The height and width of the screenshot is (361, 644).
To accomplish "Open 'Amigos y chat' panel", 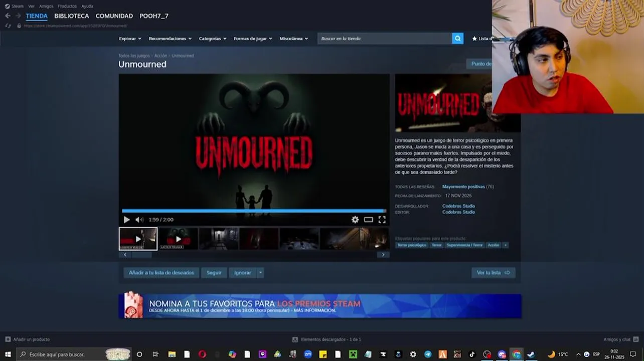I will click(x=621, y=339).
